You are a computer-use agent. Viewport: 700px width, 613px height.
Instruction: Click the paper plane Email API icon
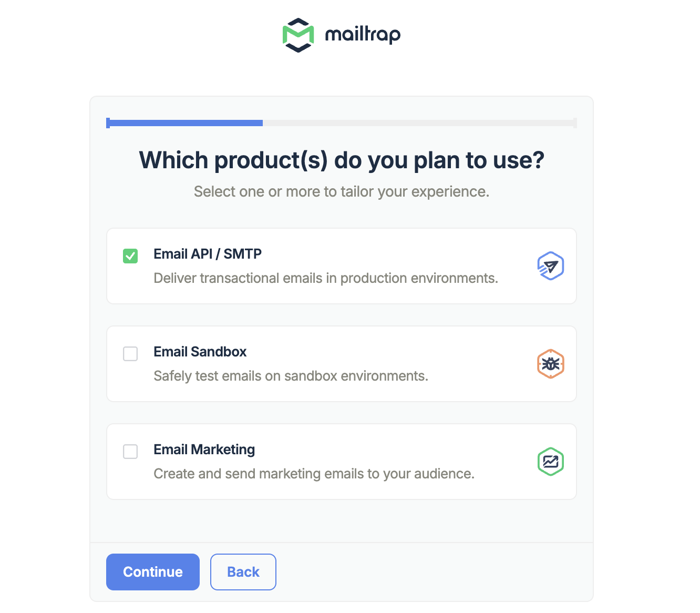(x=550, y=266)
